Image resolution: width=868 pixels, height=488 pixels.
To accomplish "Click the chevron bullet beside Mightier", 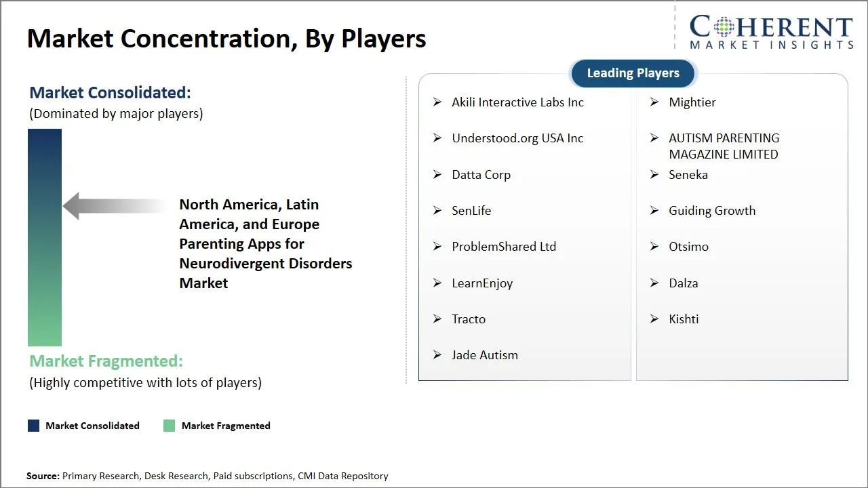I will click(x=654, y=102).
